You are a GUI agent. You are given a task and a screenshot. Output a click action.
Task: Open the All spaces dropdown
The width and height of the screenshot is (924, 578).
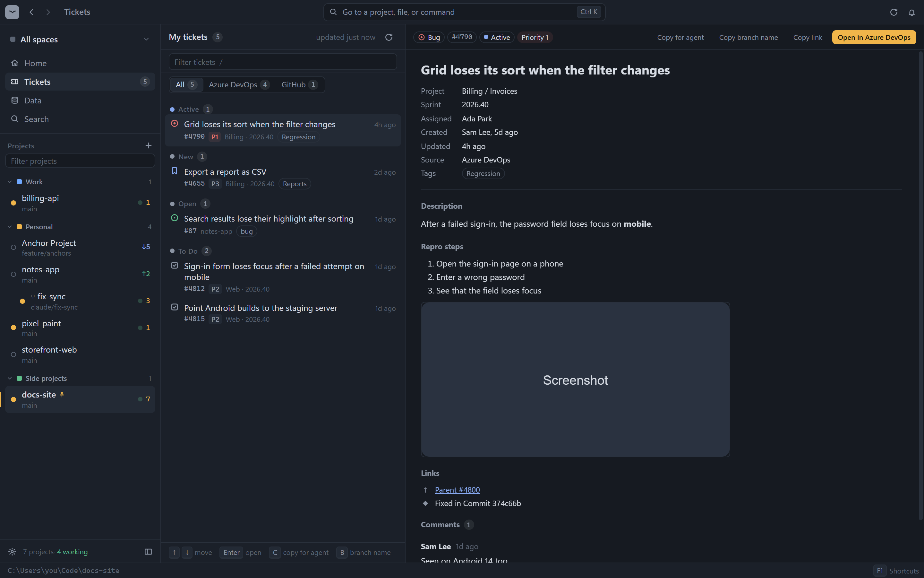(80, 39)
